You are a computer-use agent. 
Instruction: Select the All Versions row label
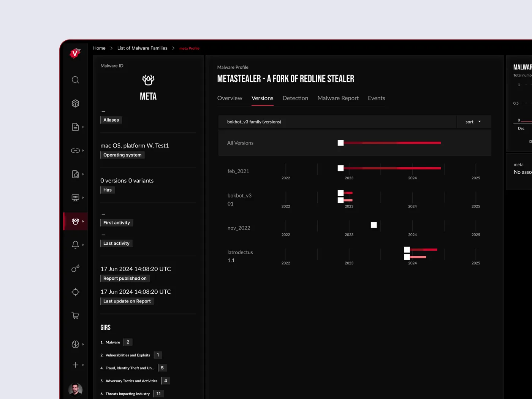[x=240, y=143]
